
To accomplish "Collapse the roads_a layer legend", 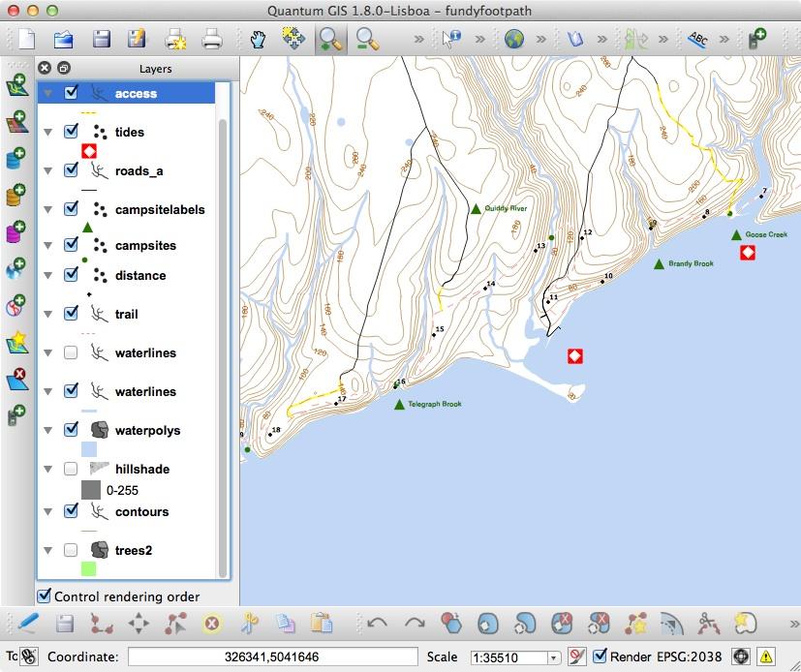I will point(46,170).
